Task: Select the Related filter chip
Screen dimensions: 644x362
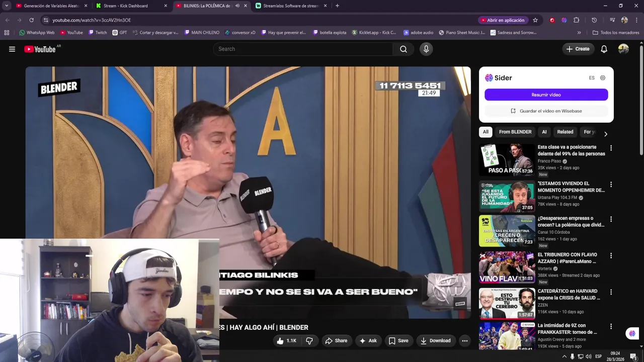Action: [x=565, y=132]
